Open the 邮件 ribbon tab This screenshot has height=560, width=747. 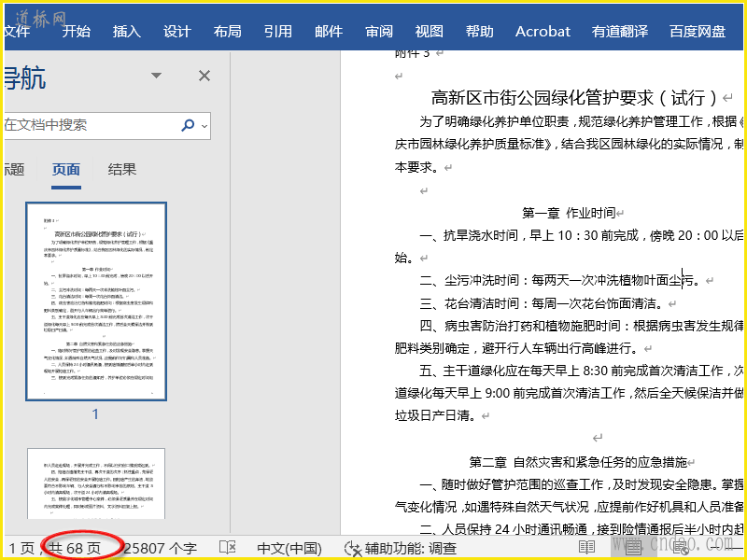coord(329,32)
